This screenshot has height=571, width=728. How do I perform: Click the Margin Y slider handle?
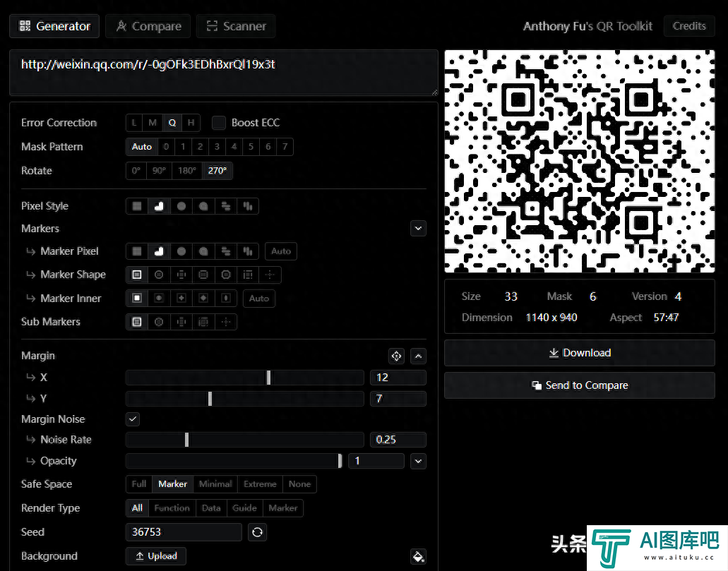(x=210, y=399)
